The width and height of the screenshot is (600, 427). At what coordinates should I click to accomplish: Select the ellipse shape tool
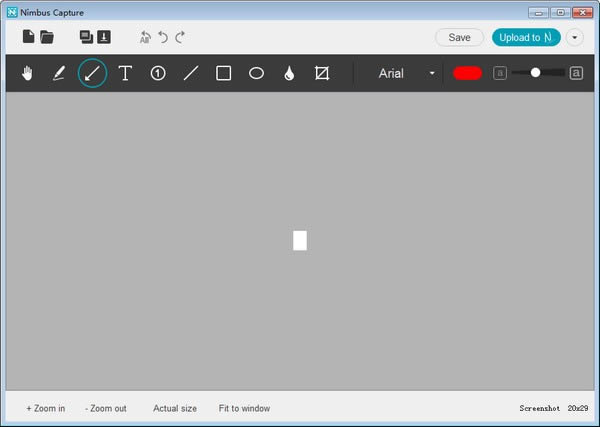pyautogui.click(x=256, y=73)
